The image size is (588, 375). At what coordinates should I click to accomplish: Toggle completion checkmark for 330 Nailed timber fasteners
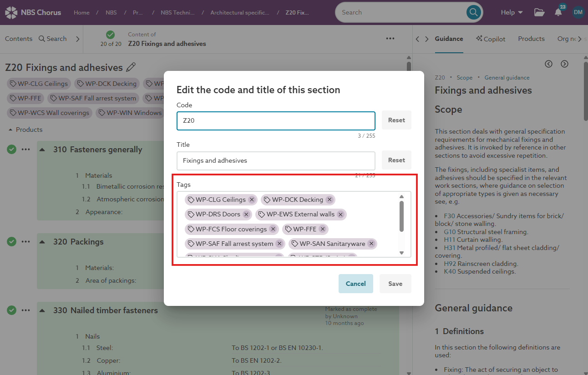coord(11,310)
